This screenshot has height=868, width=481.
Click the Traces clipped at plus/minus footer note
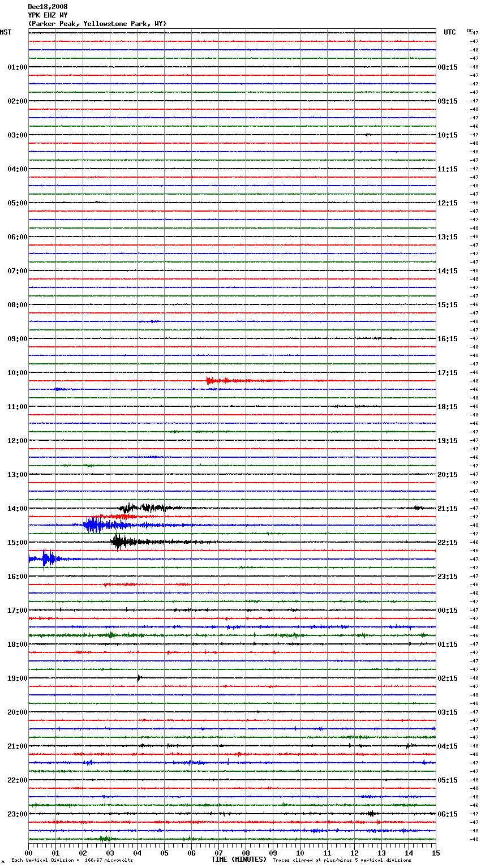342,860
